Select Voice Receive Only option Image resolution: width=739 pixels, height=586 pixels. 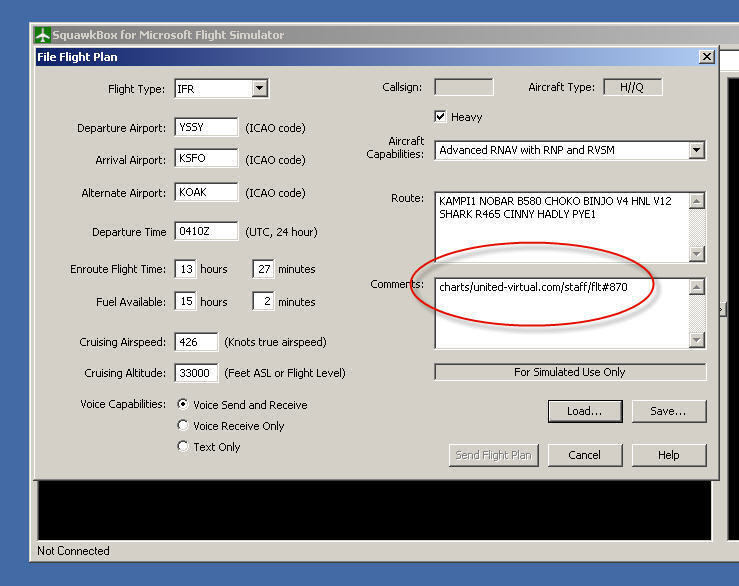[183, 425]
